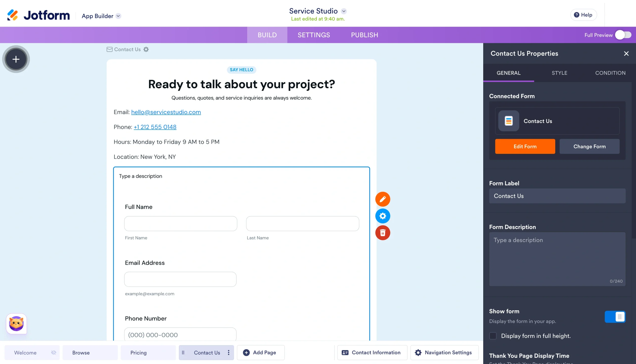This screenshot has height=364, width=636.
Task: Select the GENERAL properties tab
Action: pos(509,73)
